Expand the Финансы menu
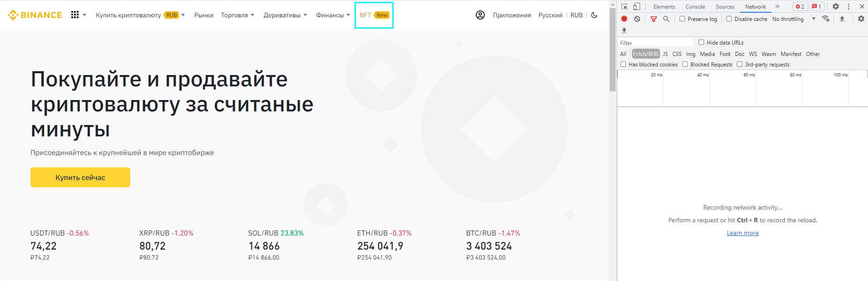The height and width of the screenshot is (281, 868). click(x=333, y=15)
